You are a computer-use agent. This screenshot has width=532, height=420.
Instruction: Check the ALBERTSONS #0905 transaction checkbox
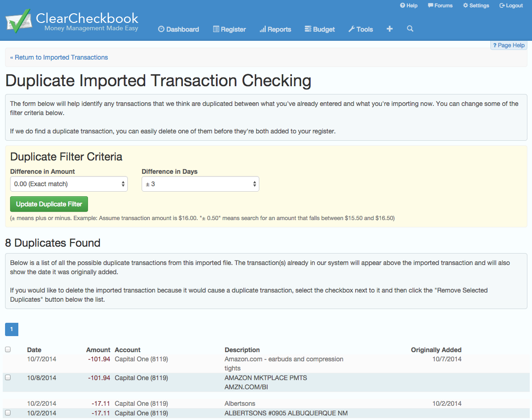[x=8, y=413]
